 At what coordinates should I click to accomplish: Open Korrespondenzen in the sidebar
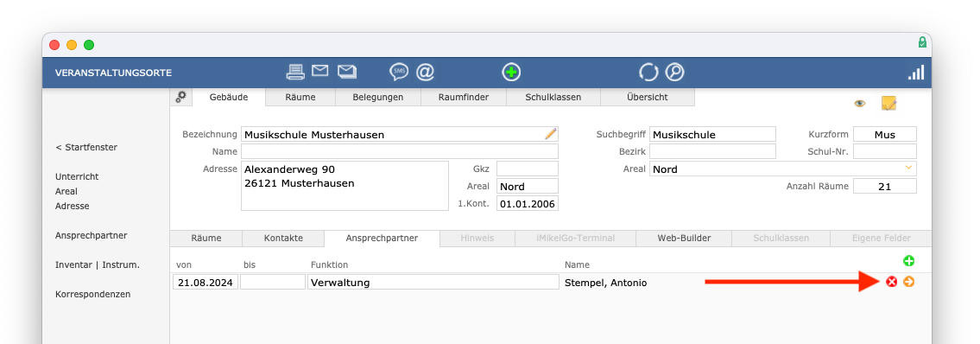pyautogui.click(x=92, y=294)
